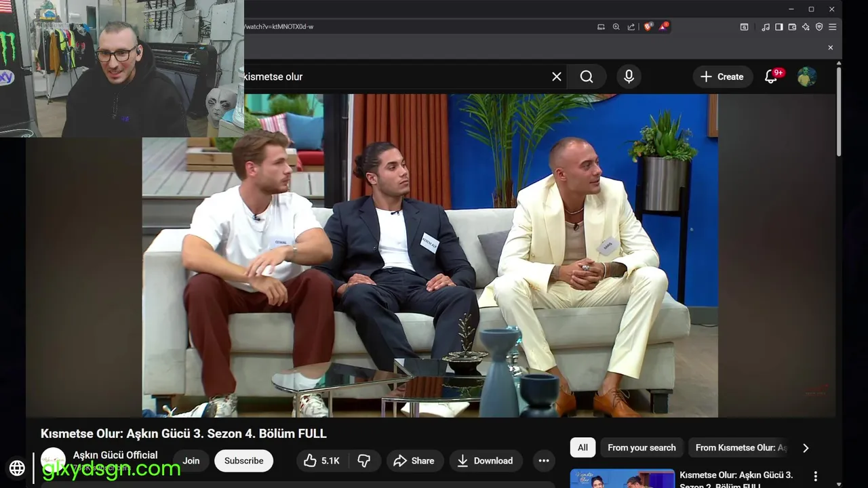Click the scrollbar down arrow

point(839,484)
